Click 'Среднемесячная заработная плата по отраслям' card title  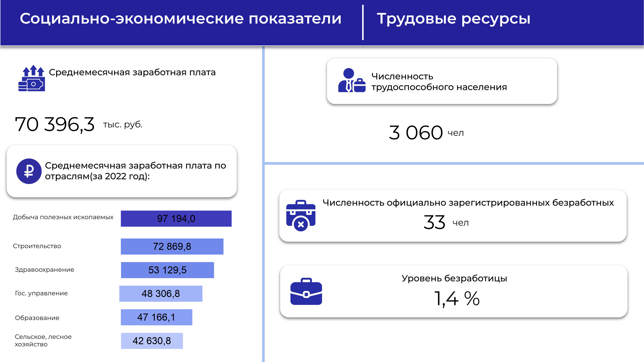click(x=135, y=171)
